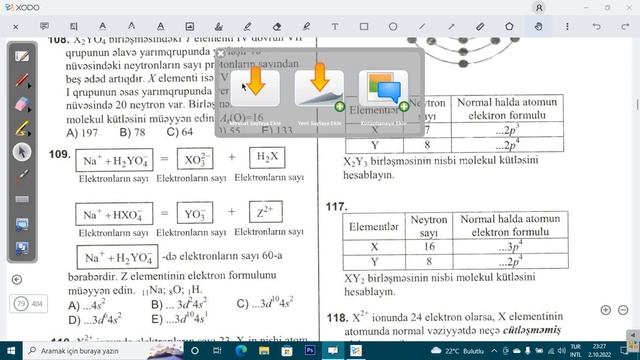Open the Xodo app on taskbar

pos(356,351)
